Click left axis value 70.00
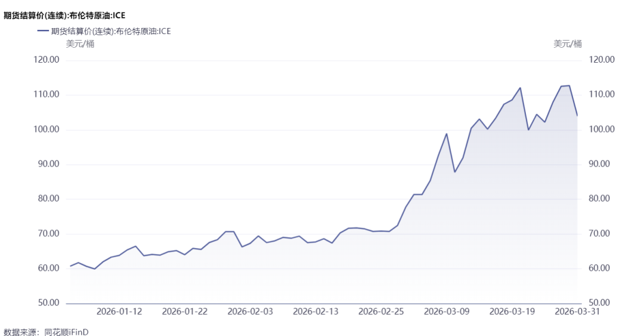 point(48,233)
